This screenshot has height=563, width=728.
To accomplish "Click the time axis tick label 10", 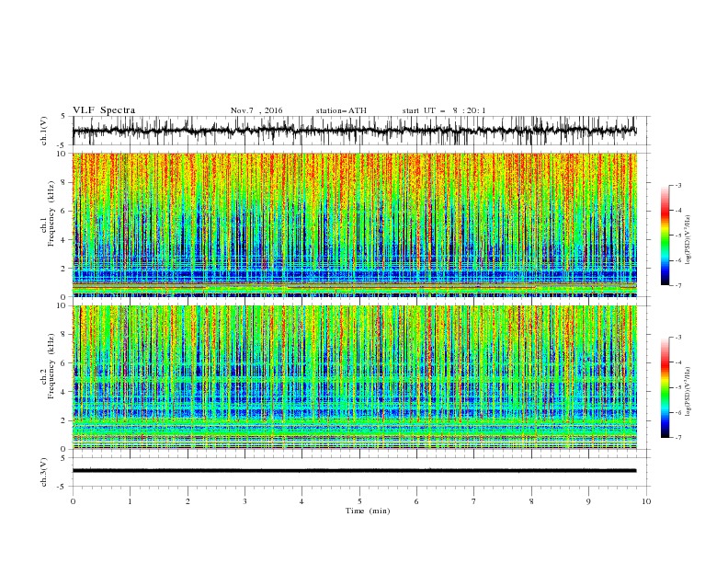I will pyautogui.click(x=646, y=501).
